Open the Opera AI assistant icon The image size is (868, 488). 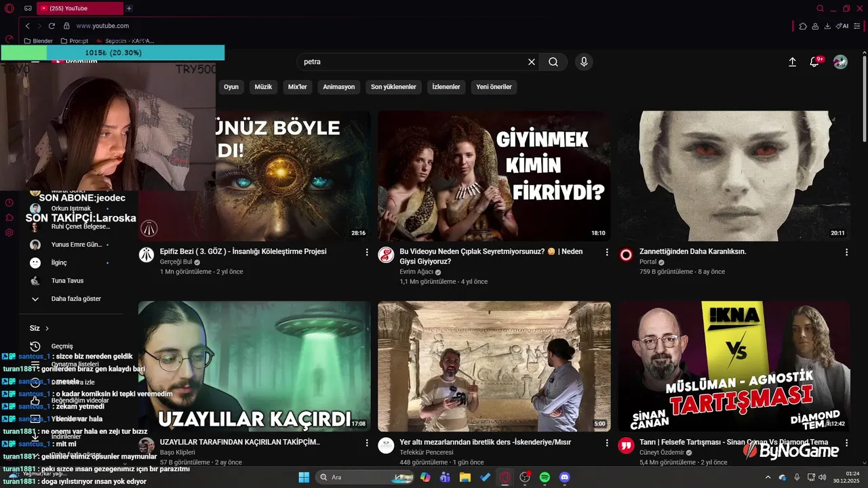[842, 26]
